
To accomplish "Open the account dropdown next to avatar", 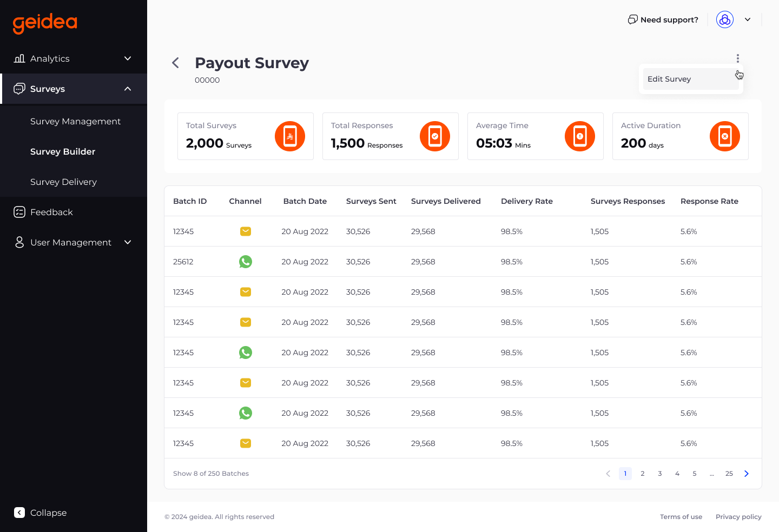I will 748,19.
